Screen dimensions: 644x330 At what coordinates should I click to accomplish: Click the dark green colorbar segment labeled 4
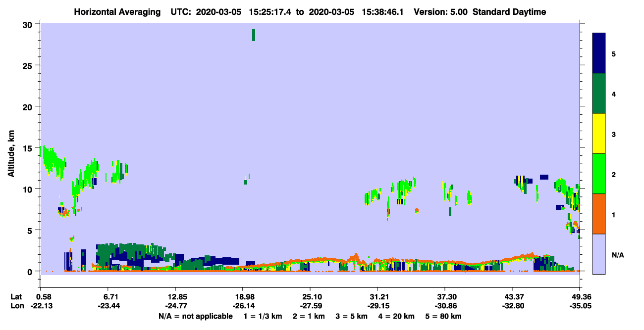pyautogui.click(x=599, y=94)
